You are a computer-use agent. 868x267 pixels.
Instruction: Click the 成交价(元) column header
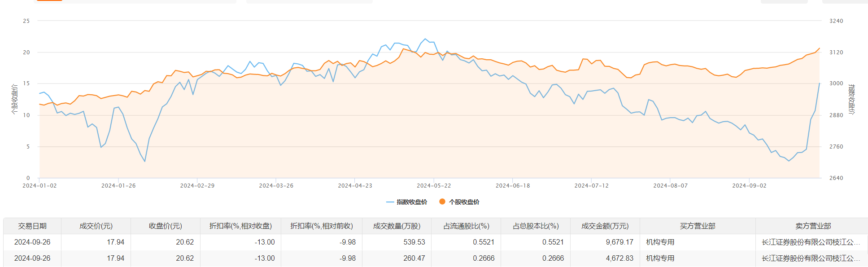click(96, 226)
